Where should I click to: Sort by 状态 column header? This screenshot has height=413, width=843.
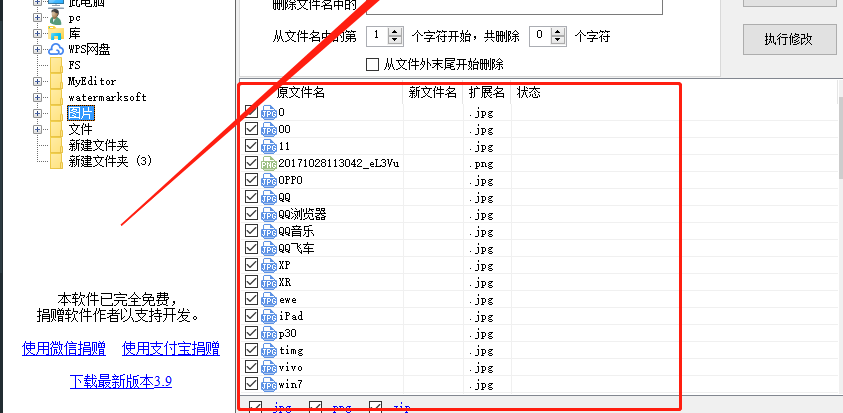pyautogui.click(x=528, y=93)
